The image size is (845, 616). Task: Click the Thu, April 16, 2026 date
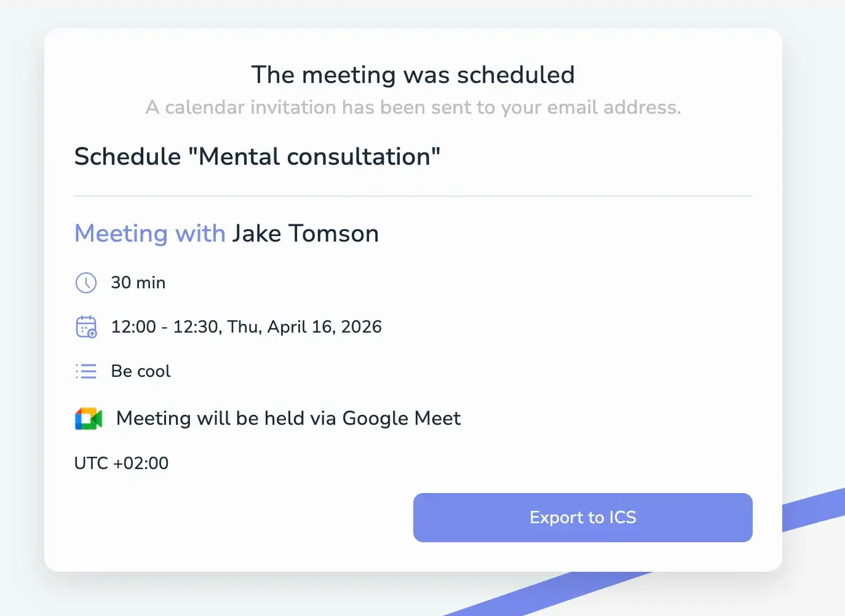[304, 327]
